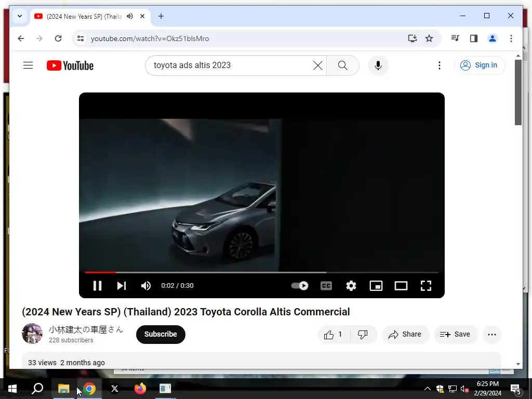Open Windows Start menu

click(12, 389)
